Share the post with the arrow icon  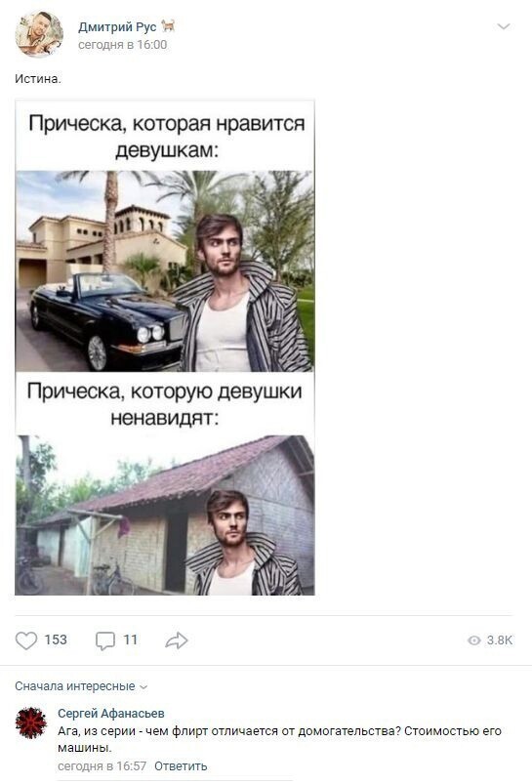pyautogui.click(x=177, y=640)
